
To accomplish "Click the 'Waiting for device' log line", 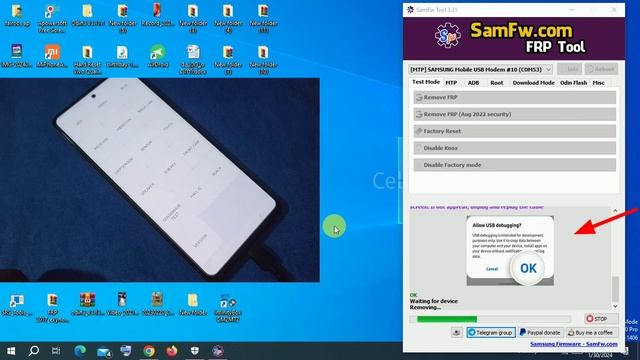I will 433,301.
